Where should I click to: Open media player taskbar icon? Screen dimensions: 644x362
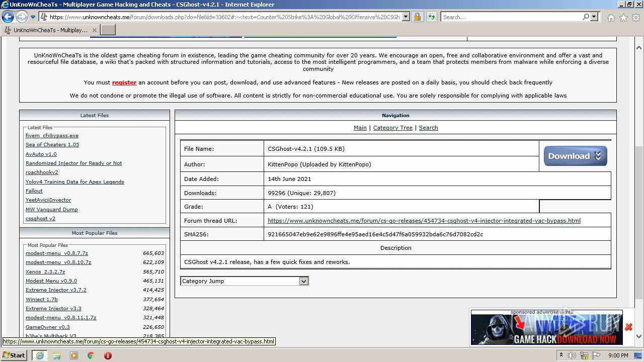click(74, 355)
